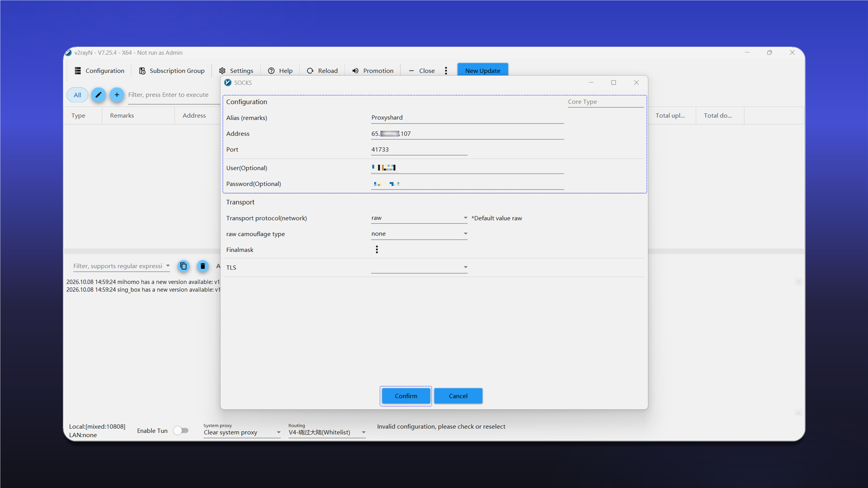The width and height of the screenshot is (868, 488).
Task: Confirm the SOCKS configuration
Action: [x=406, y=396]
